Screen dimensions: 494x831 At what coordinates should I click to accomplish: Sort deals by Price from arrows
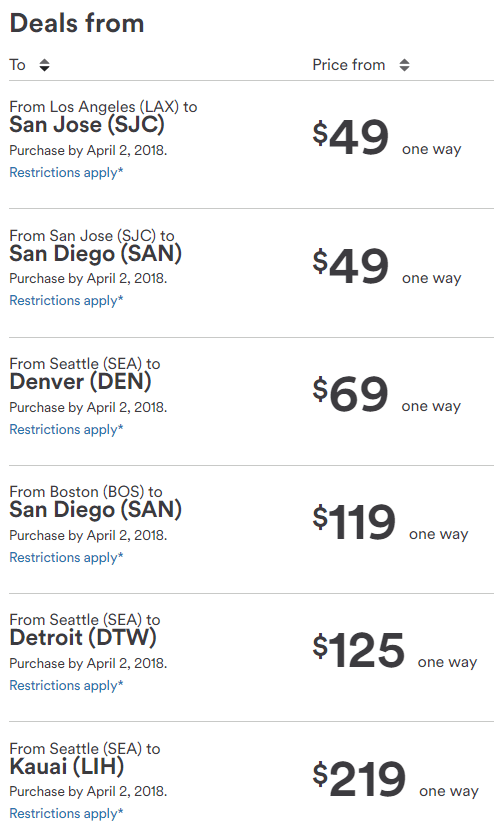pos(404,65)
